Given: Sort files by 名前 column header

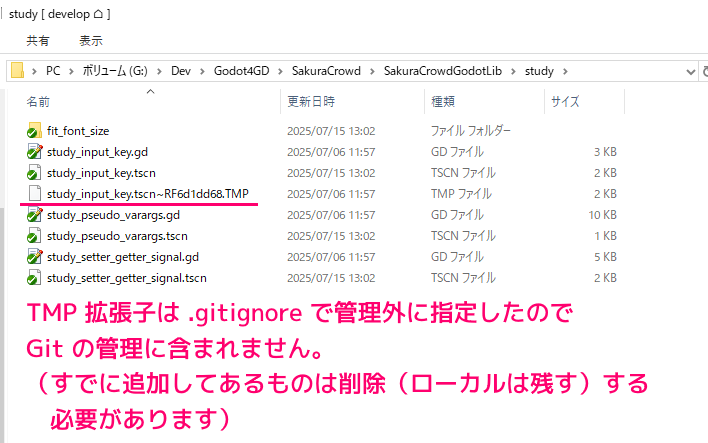Looking at the screenshot, I should coord(39,102).
